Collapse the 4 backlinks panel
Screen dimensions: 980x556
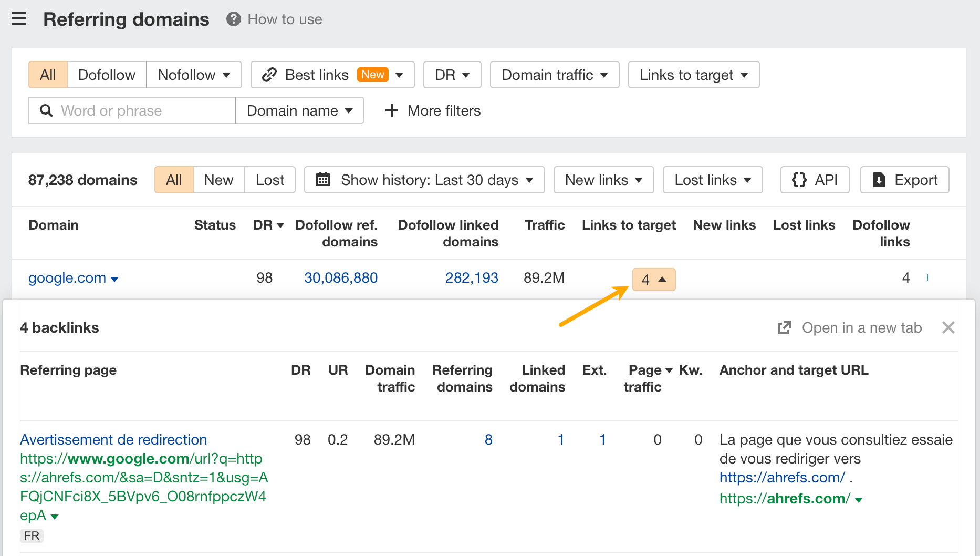coord(948,327)
